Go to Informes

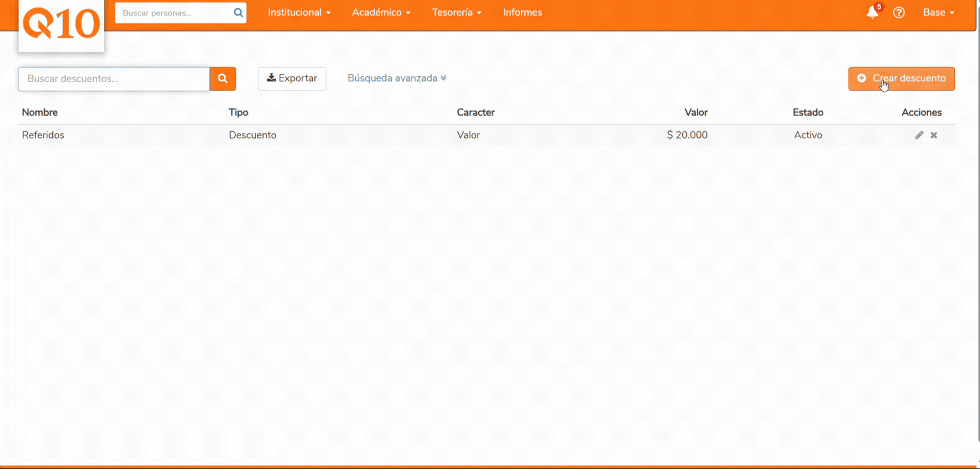coord(522,12)
